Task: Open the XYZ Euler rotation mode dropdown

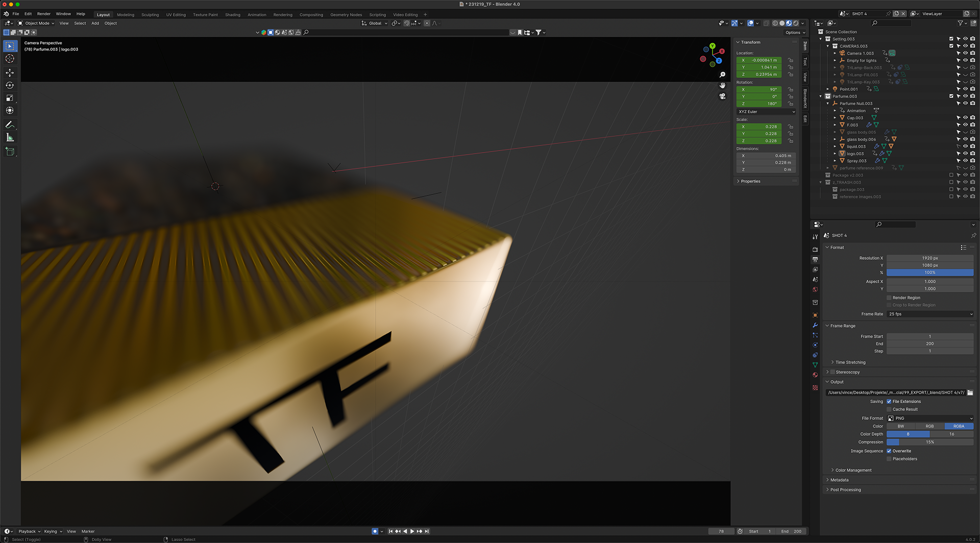Action: click(x=766, y=112)
